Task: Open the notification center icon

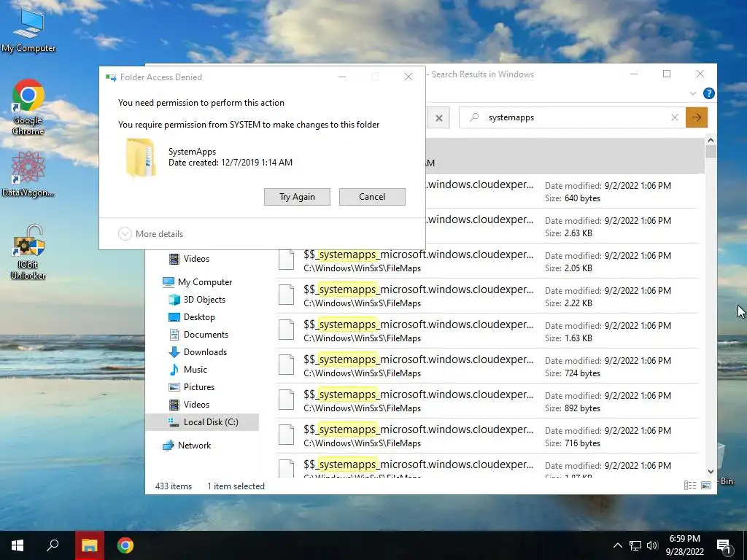Action: (x=724, y=546)
